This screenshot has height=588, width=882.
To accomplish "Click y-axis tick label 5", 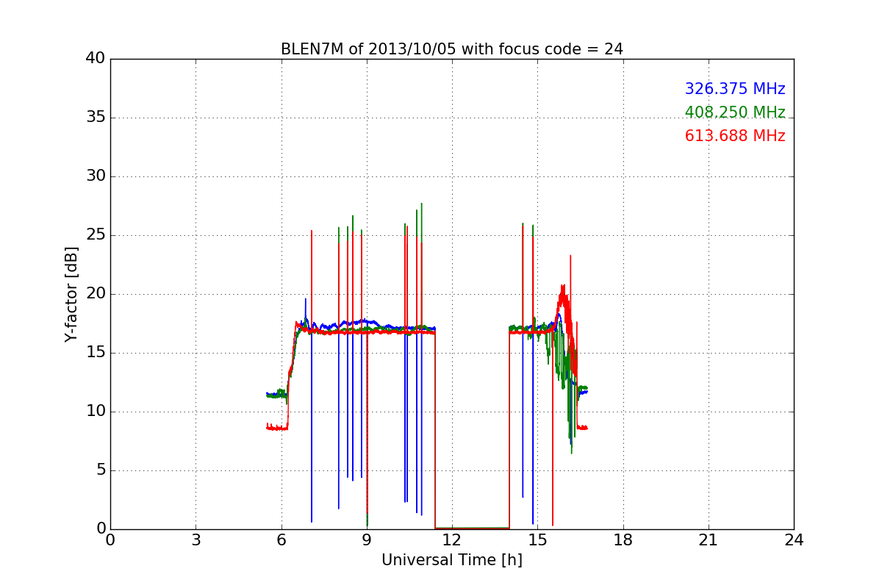I will (101, 470).
